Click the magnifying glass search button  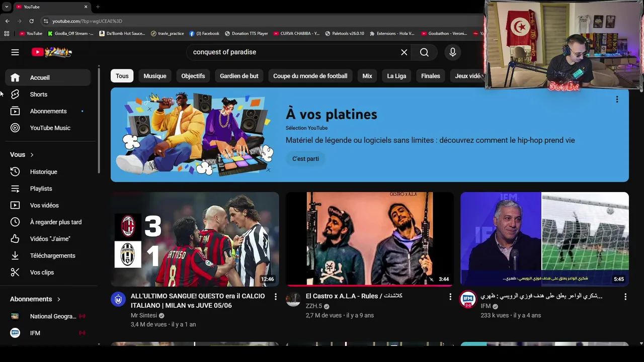click(424, 52)
